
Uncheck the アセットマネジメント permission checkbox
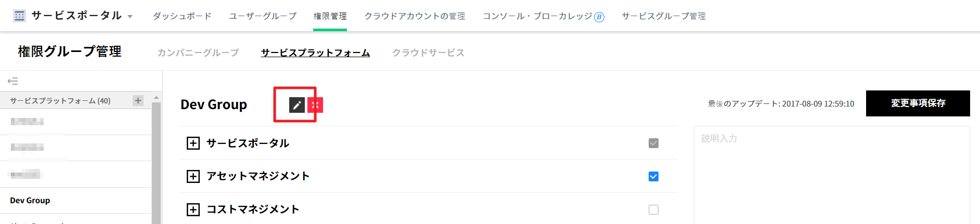(653, 176)
